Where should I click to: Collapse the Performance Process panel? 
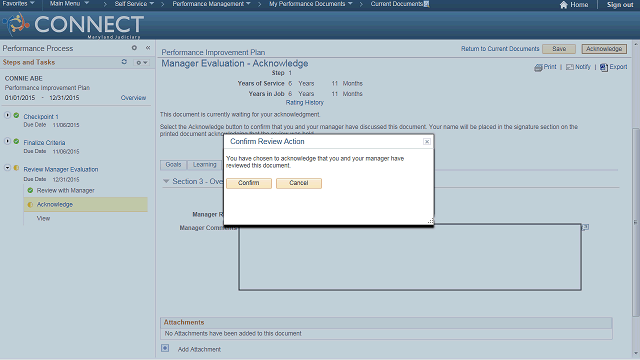click(148, 48)
